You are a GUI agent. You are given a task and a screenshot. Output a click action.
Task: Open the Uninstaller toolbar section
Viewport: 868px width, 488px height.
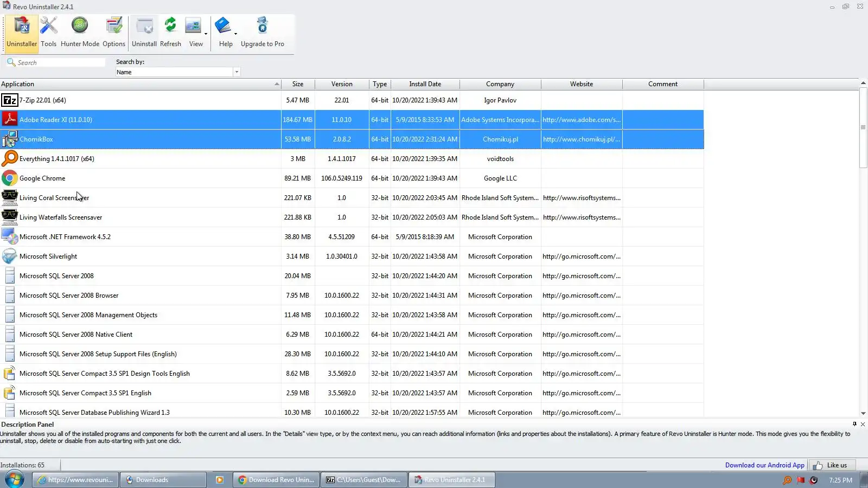22,33
